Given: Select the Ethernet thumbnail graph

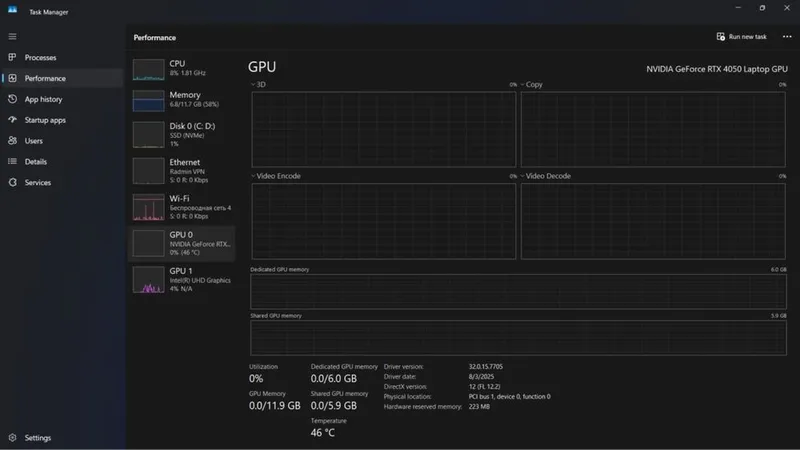Looking at the screenshot, I should [148, 171].
